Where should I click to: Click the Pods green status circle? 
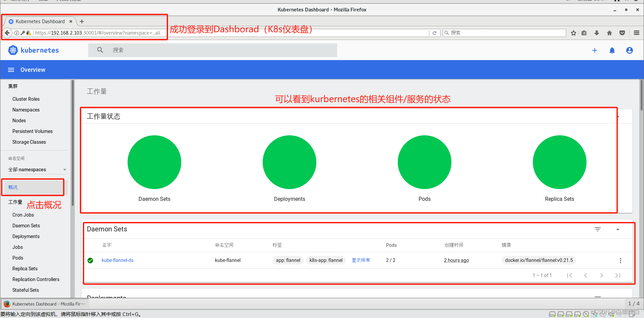[x=425, y=162]
